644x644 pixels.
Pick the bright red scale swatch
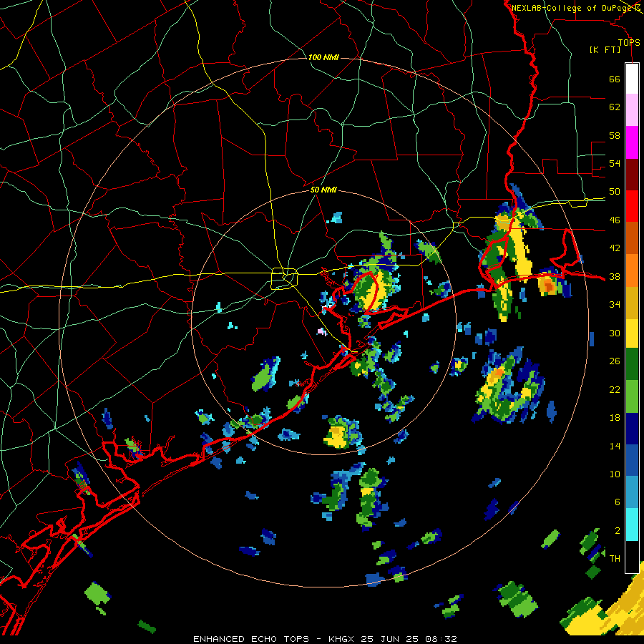click(x=632, y=207)
